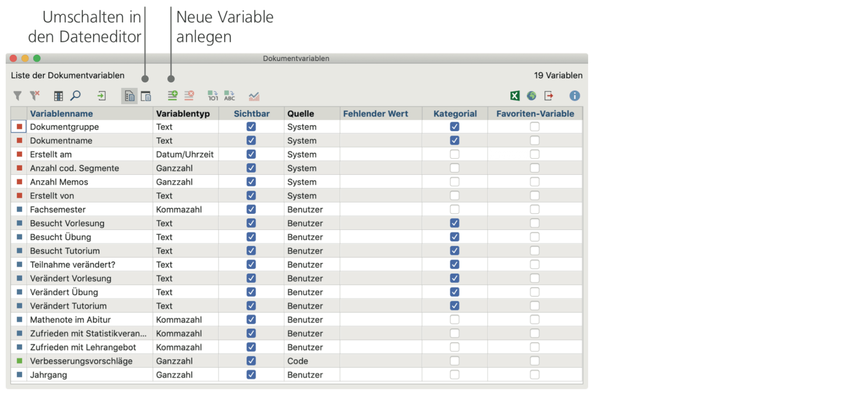Mark Verändert Übung as Favoriten-Variable
The image size is (868, 394).
tap(535, 292)
